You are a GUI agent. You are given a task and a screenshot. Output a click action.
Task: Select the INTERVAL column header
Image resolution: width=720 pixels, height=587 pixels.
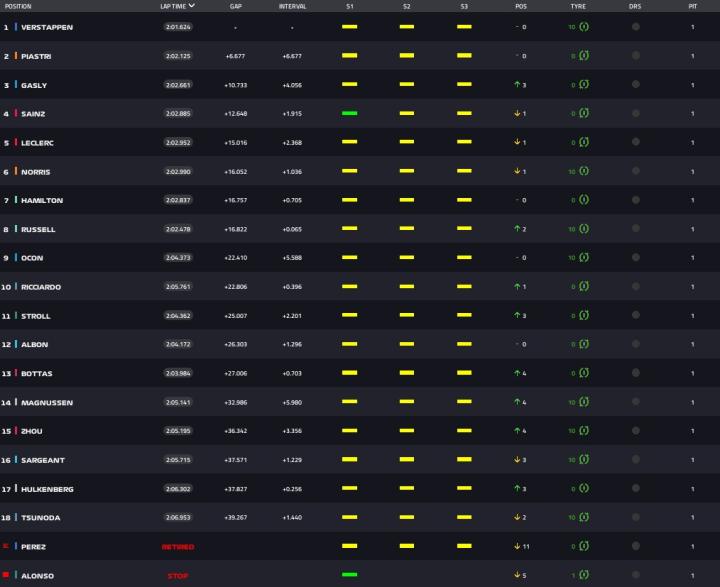292,6
